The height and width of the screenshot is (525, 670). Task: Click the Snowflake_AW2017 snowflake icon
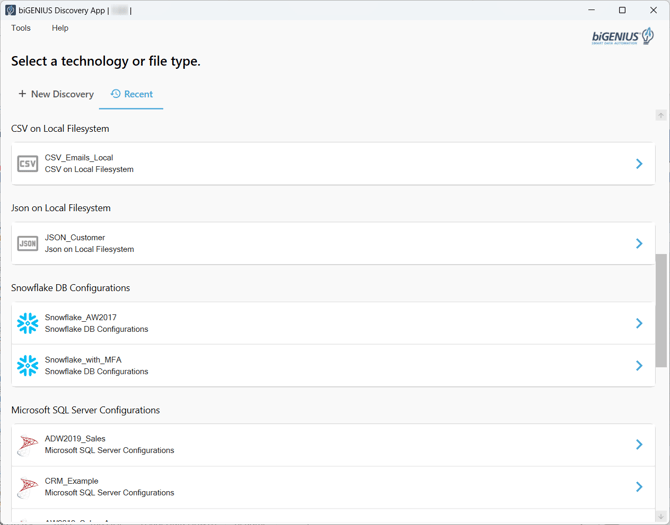(x=27, y=323)
